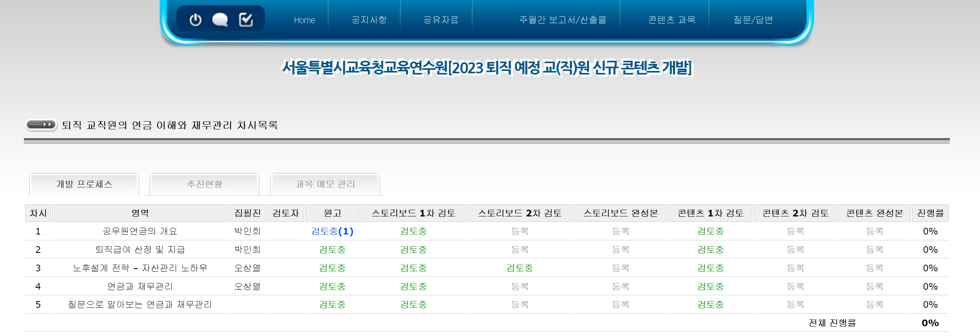The image size is (980, 336).
Task: Open 공유자료 menu
Action: point(441,20)
